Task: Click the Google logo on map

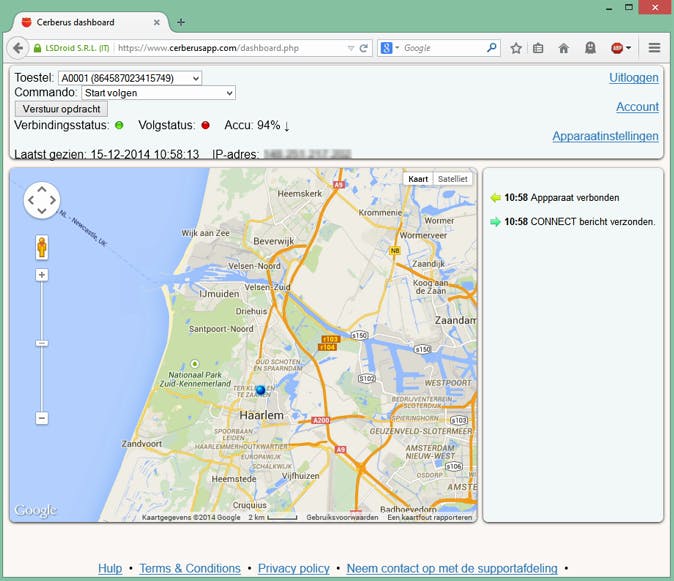Action: pyautogui.click(x=35, y=510)
